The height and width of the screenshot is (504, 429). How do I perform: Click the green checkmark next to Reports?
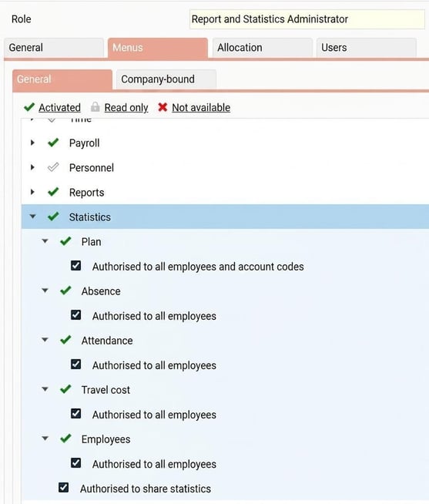click(x=53, y=192)
